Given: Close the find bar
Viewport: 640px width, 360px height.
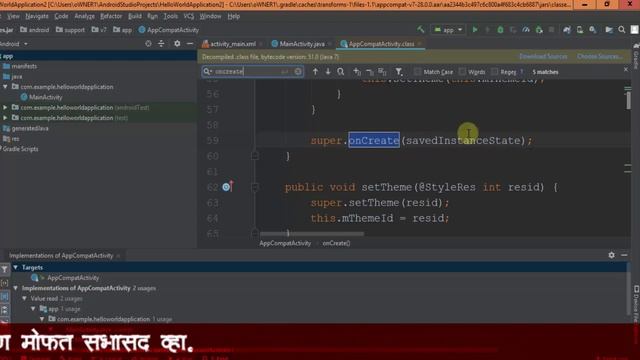Looking at the screenshot, I should click(x=626, y=70).
